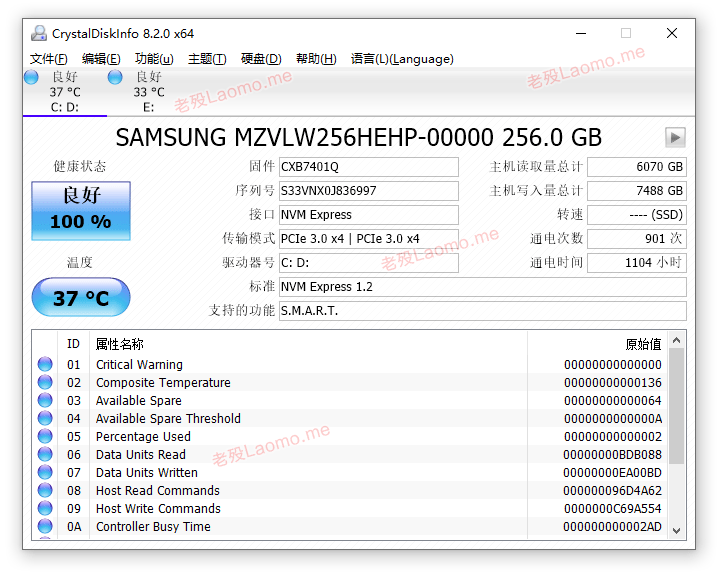
Task: Open the 语言(L)(Language) menu
Action: [x=402, y=59]
